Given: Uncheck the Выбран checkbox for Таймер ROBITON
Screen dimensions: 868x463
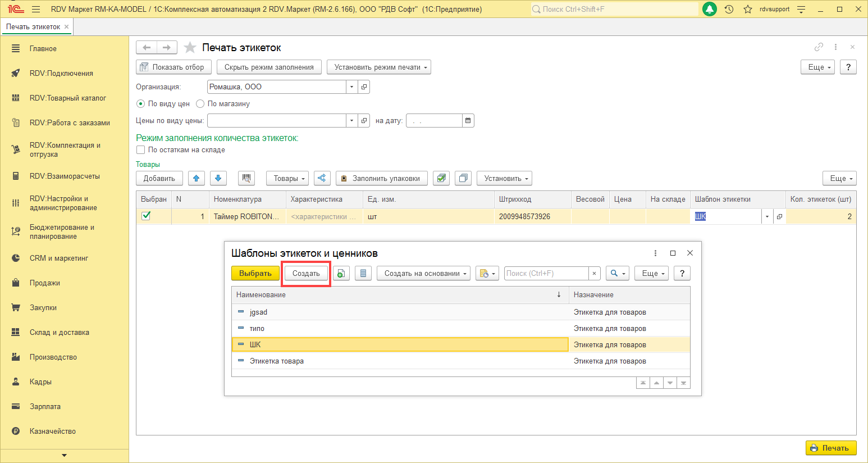Looking at the screenshot, I should click(x=146, y=216).
